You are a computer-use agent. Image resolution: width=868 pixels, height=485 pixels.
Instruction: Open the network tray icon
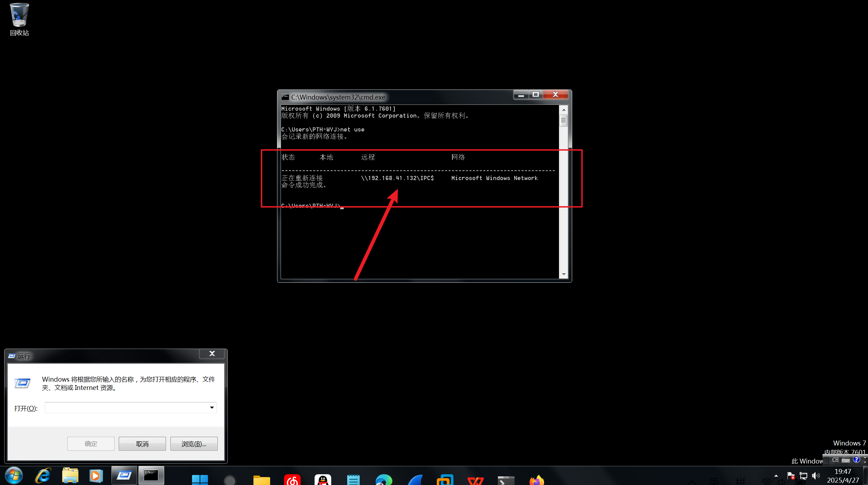(803, 476)
